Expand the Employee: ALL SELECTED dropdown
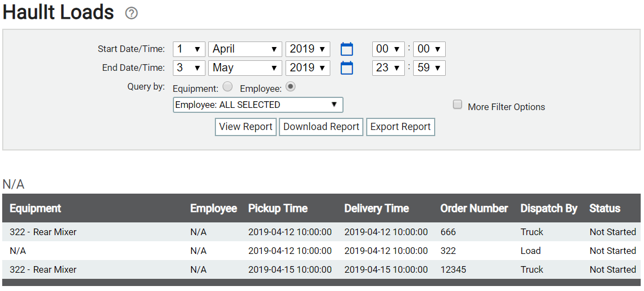 (x=258, y=105)
